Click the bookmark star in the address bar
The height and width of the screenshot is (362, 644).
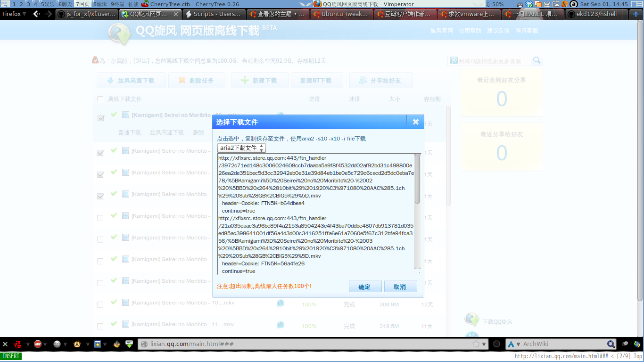tap(476, 344)
